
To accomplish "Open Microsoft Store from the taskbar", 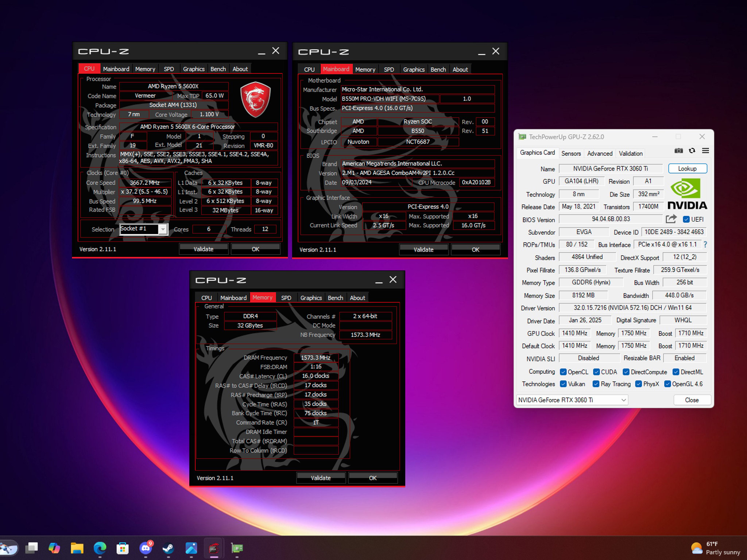I will click(x=123, y=548).
